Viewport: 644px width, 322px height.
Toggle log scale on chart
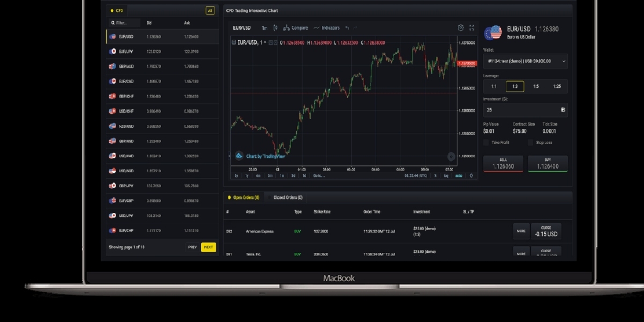(446, 175)
